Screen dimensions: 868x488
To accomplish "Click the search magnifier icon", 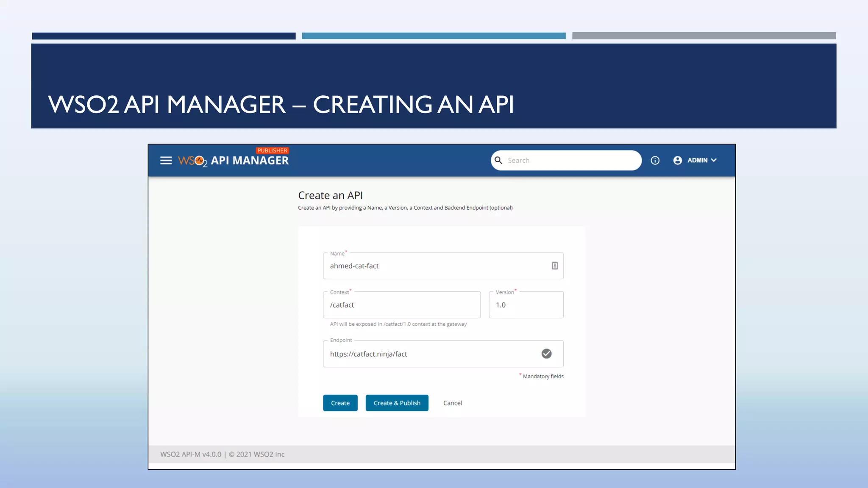I will [498, 160].
